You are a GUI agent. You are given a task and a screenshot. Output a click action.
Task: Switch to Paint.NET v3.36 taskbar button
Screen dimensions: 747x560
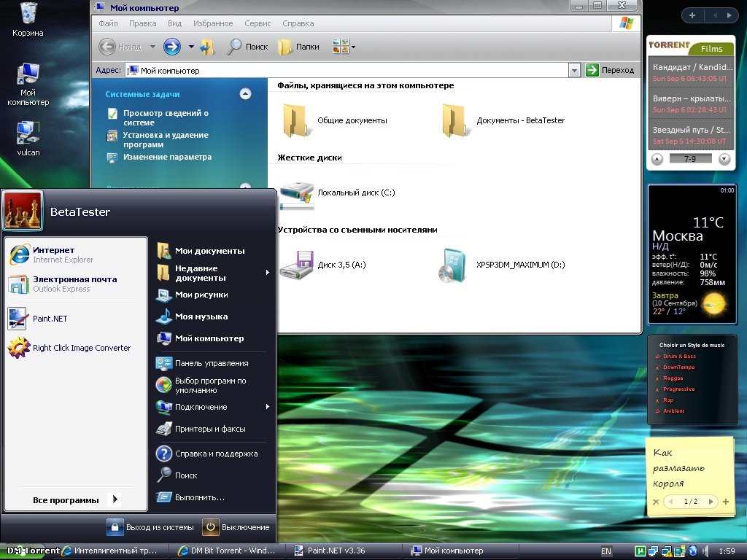[x=344, y=551]
